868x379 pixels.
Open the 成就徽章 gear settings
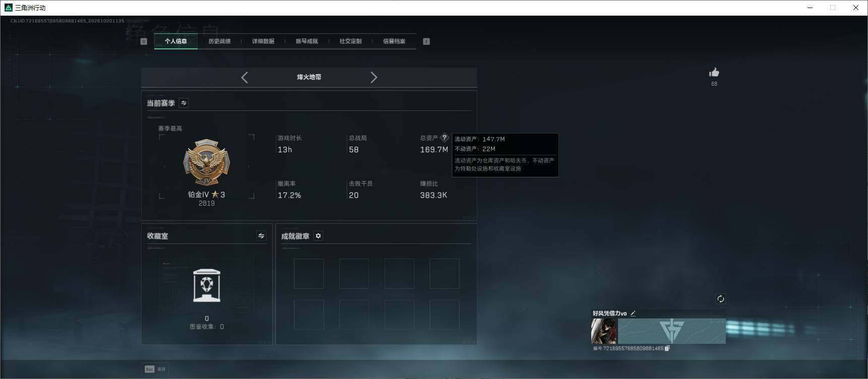point(318,236)
